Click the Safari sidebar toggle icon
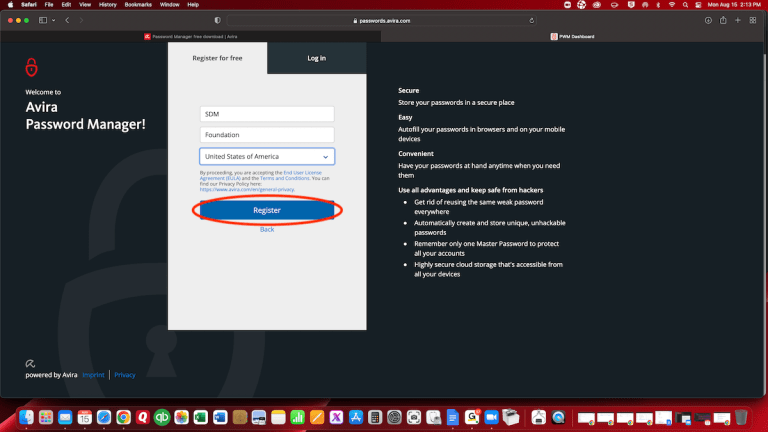 (x=43, y=20)
